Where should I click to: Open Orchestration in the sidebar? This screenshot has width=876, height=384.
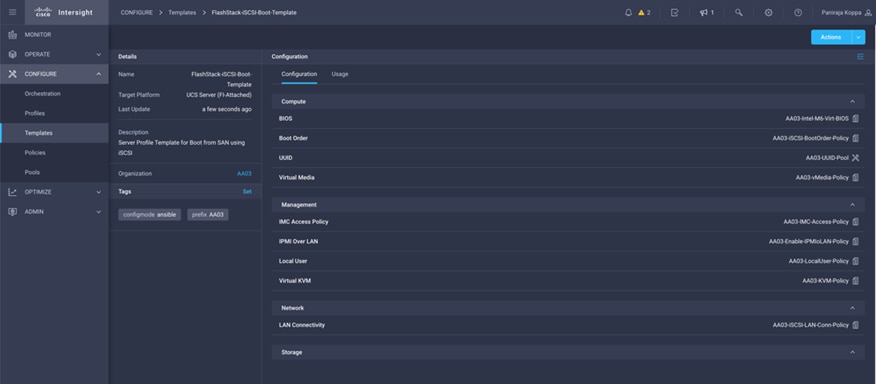click(x=42, y=93)
